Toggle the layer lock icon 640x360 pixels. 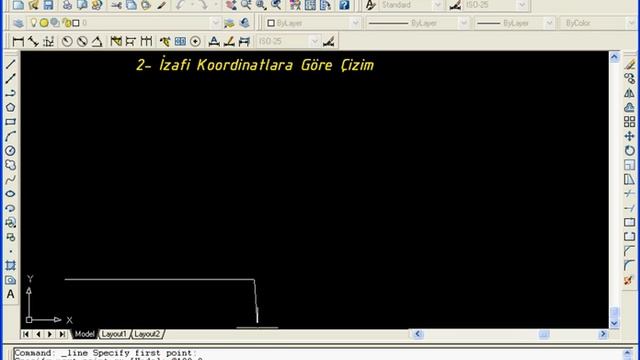coord(66,23)
